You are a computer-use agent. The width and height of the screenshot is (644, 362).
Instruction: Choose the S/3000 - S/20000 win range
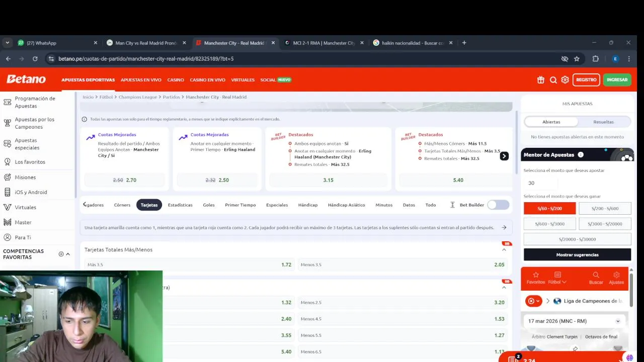point(605,224)
